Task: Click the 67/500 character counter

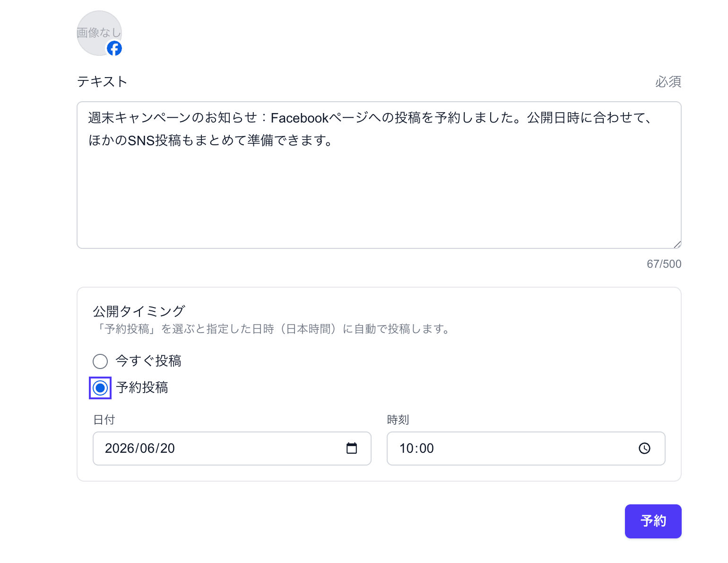Action: 664,264
